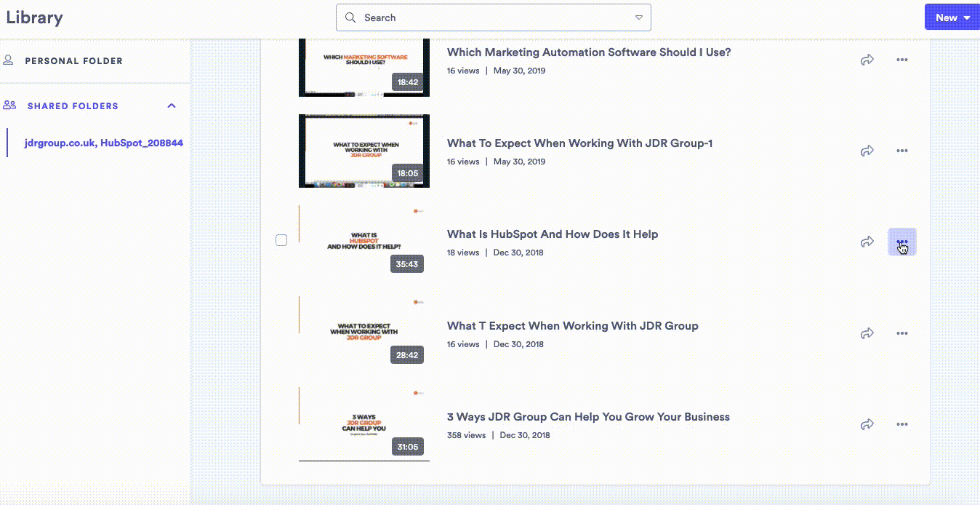The height and width of the screenshot is (505, 980).
Task: Open three-dot menu for JDR Group-1 video
Action: [x=902, y=151]
